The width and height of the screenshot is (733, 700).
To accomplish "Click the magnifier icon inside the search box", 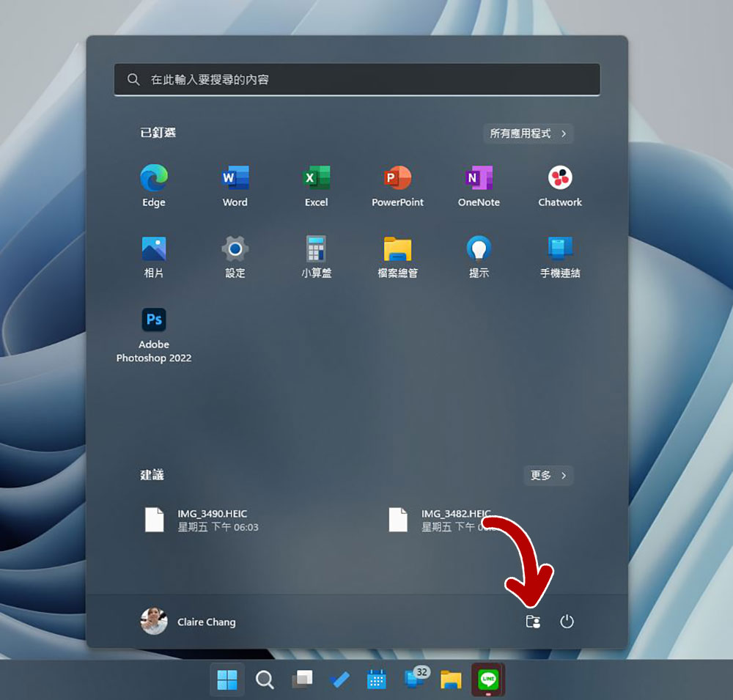I will point(133,79).
